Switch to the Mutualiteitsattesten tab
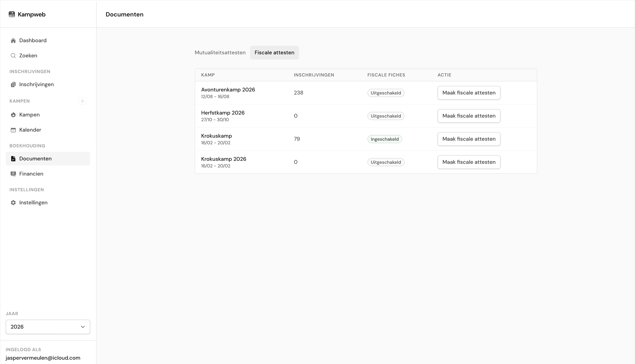The height and width of the screenshot is (364, 635). (220, 53)
